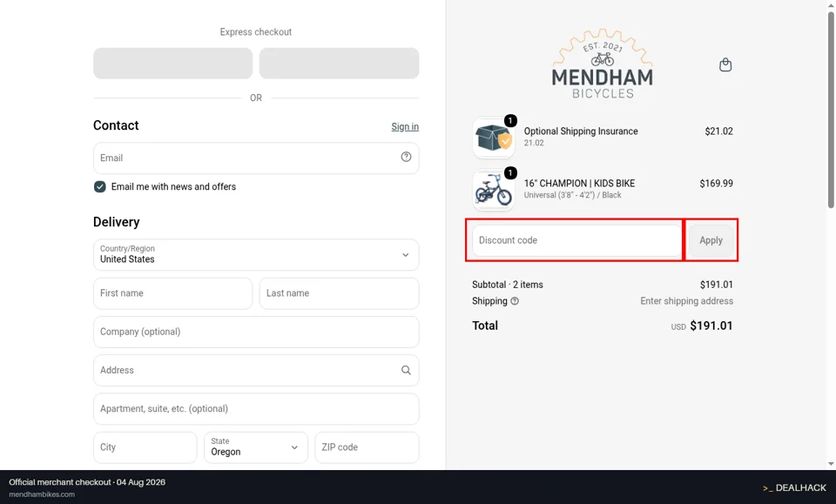The image size is (836, 504).
Task: Focus the City input field
Action: [x=145, y=447]
